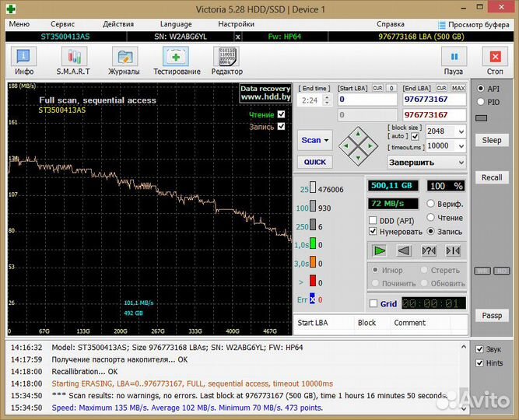Select the PIO access mode radio

click(x=481, y=101)
